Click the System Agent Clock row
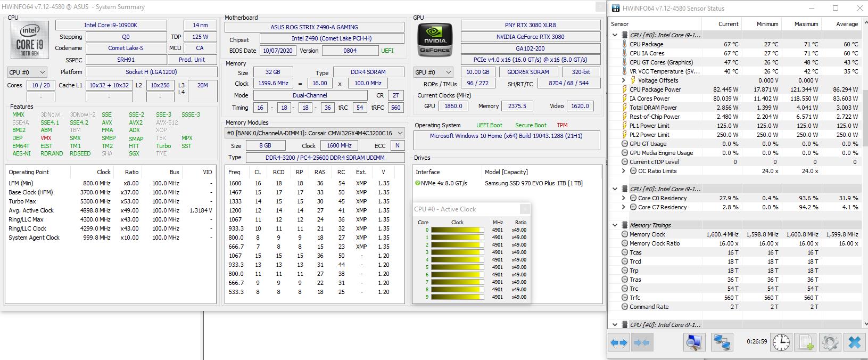This screenshot has width=868, height=360. (x=111, y=238)
